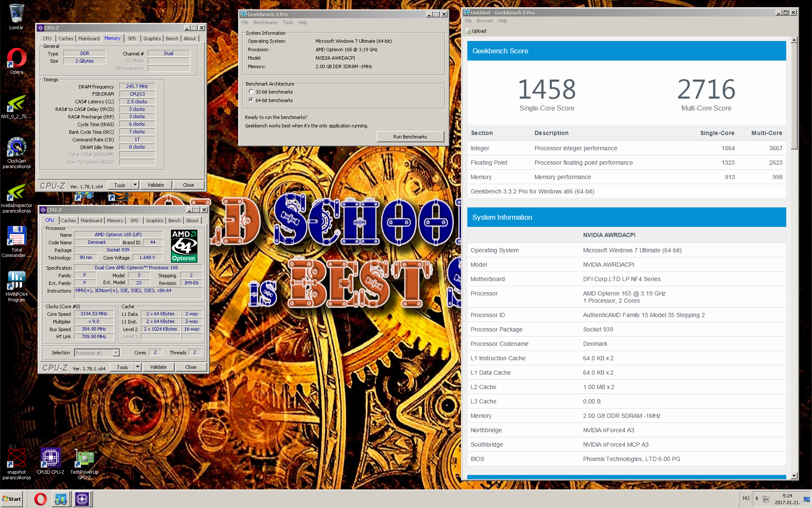Click the Geekbench taskbar icon

click(60, 499)
